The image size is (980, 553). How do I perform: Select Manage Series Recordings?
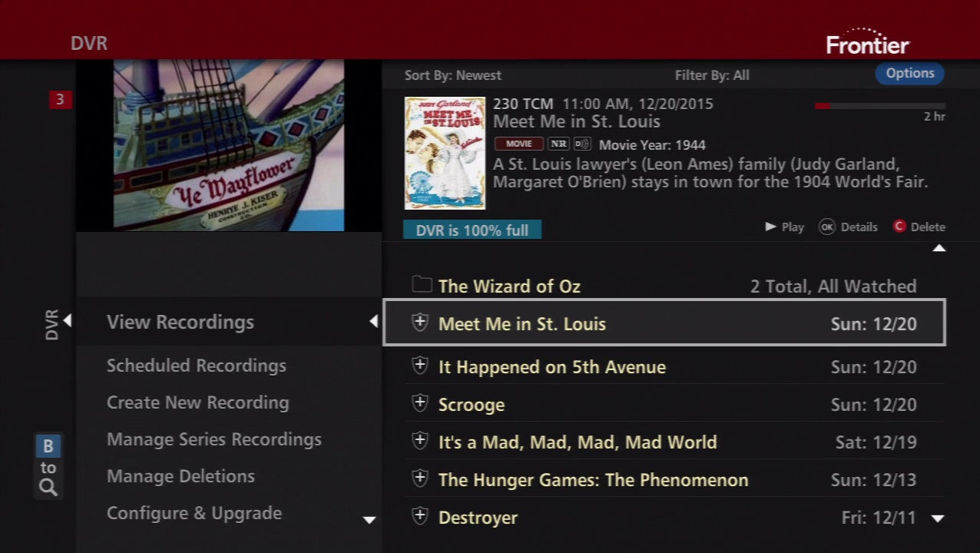click(214, 439)
